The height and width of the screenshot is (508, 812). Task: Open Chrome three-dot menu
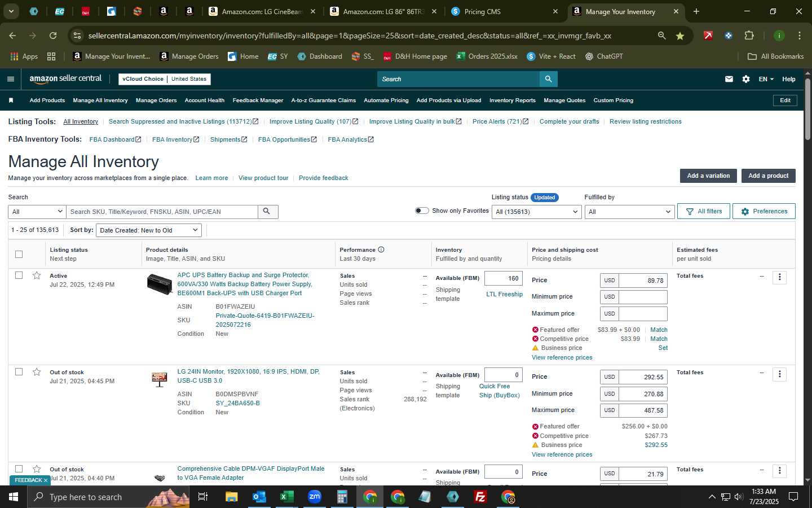coord(799,36)
